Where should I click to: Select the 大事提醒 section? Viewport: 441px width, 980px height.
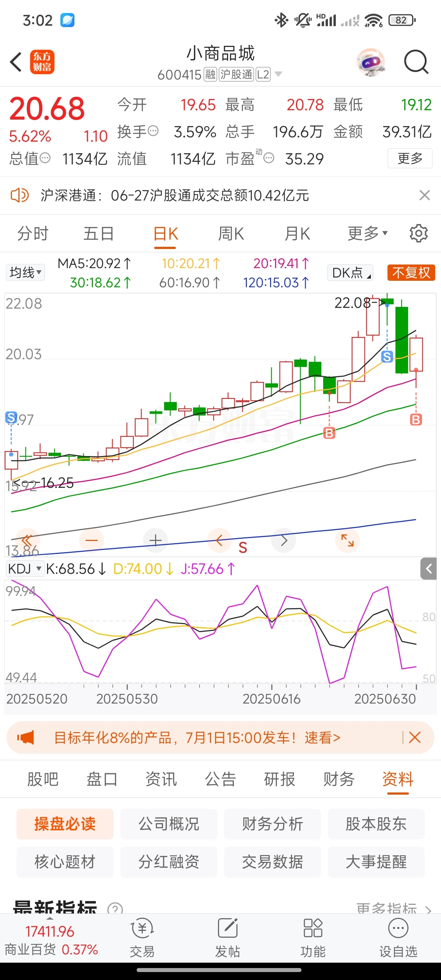tap(376, 862)
